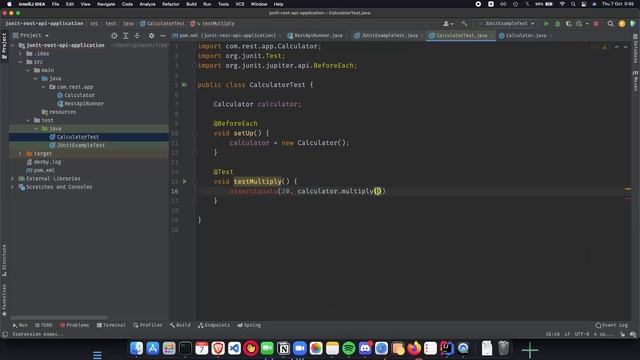Toggle the Favorites side tool window
Viewport: 640px width, 360px height.
pyautogui.click(x=4, y=300)
